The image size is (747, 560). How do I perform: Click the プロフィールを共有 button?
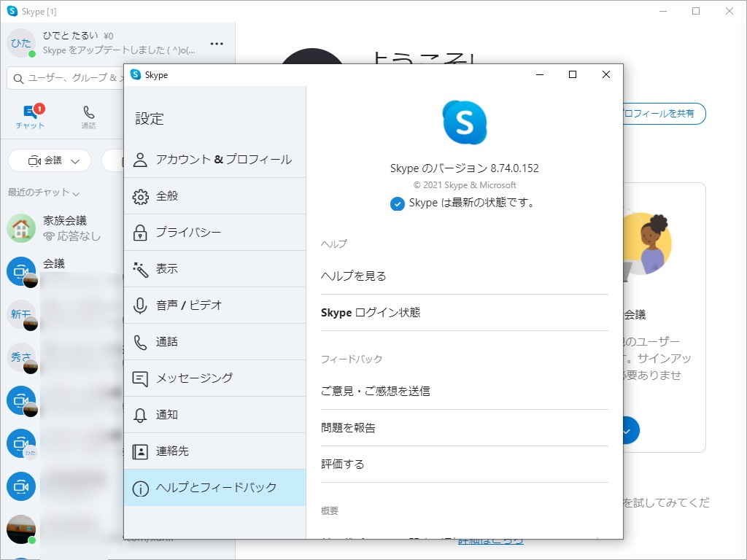click(660, 114)
